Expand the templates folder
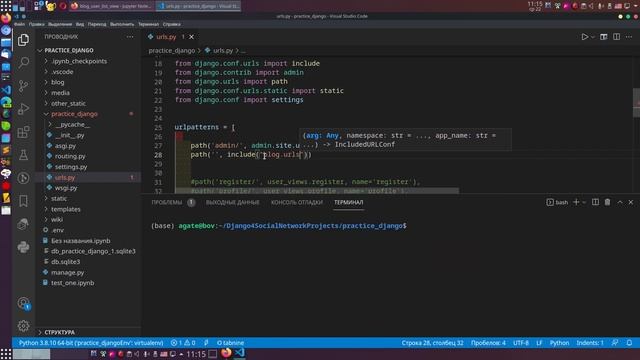640x360 pixels. pos(66,209)
